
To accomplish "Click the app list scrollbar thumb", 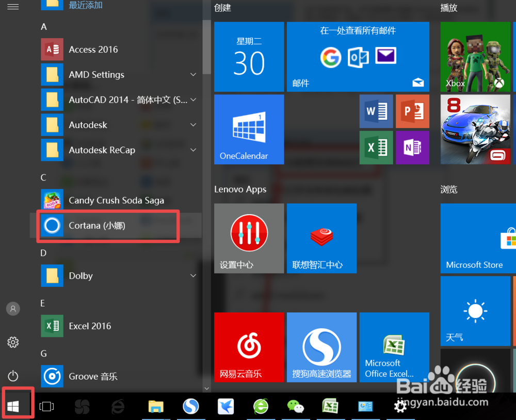I will (x=207, y=47).
